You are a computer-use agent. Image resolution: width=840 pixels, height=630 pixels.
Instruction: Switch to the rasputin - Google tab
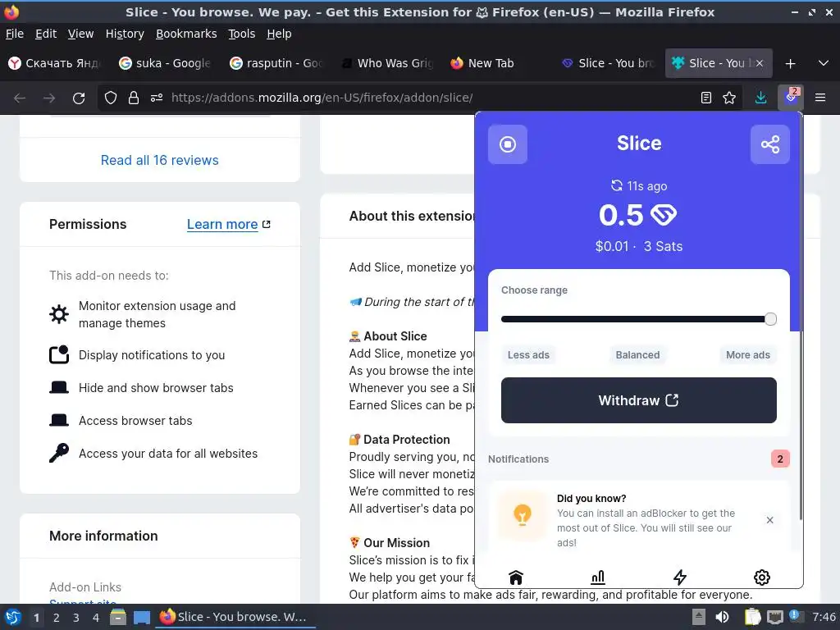pos(276,63)
